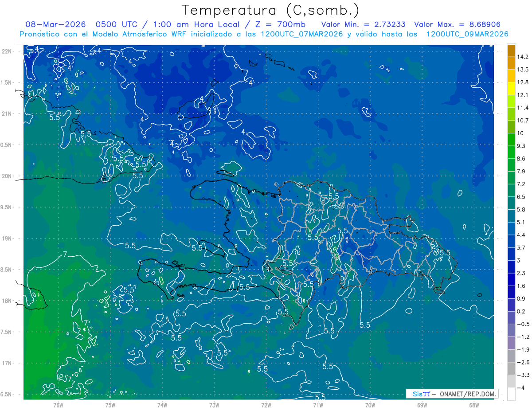
Task: Click the '73W' longitude axis label
Action: pyautogui.click(x=214, y=405)
